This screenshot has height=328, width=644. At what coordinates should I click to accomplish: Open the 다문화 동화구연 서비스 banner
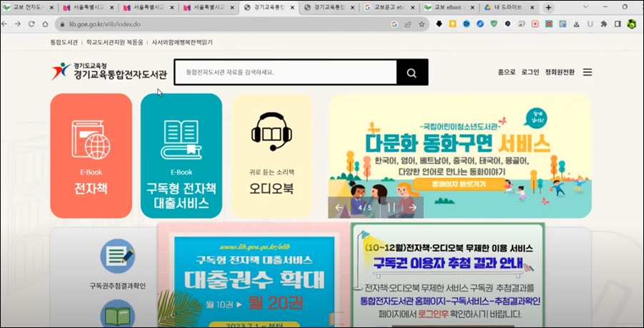(x=460, y=155)
